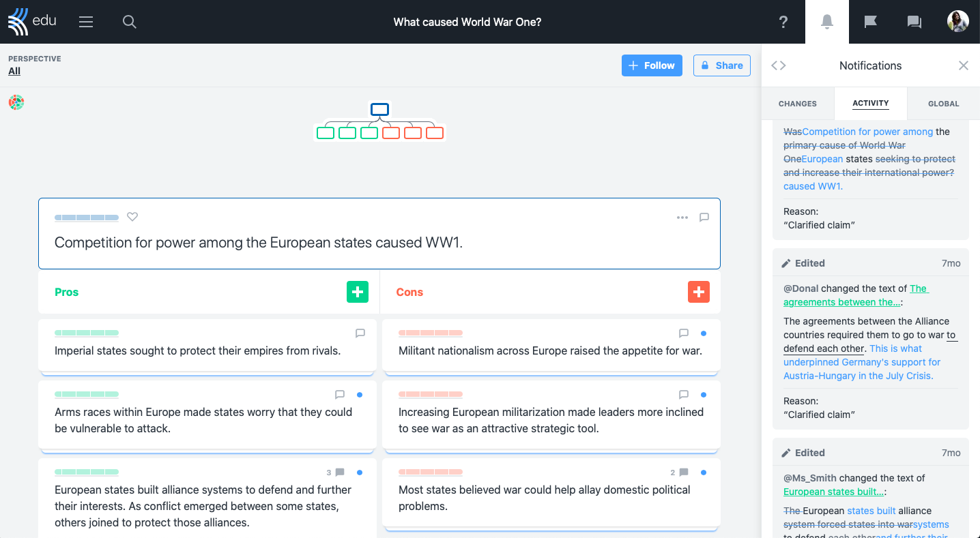The width and height of the screenshot is (980, 538).
Task: Click the search magnifier icon
Action: click(x=130, y=22)
